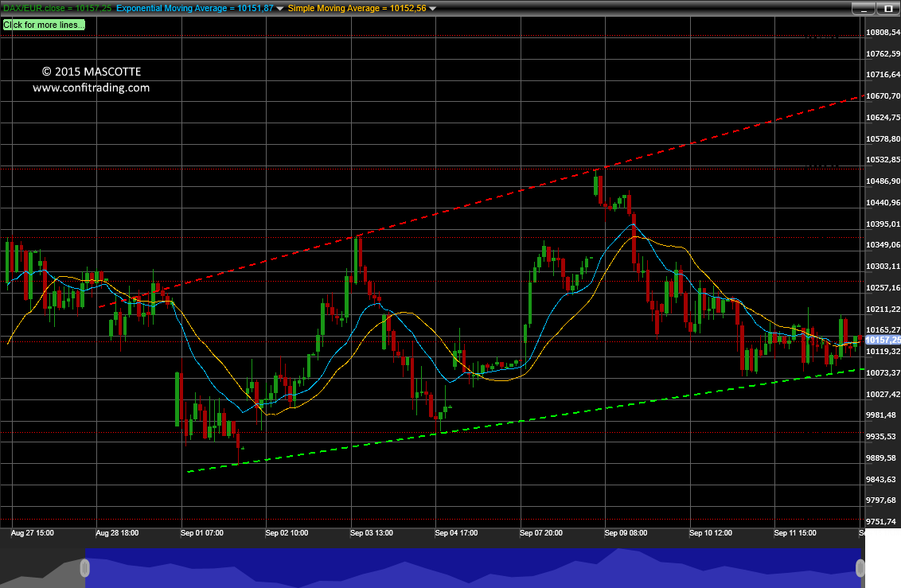This screenshot has width=901, height=588.
Task: Click time axis label Sep 10 12:00
Action: (711, 533)
